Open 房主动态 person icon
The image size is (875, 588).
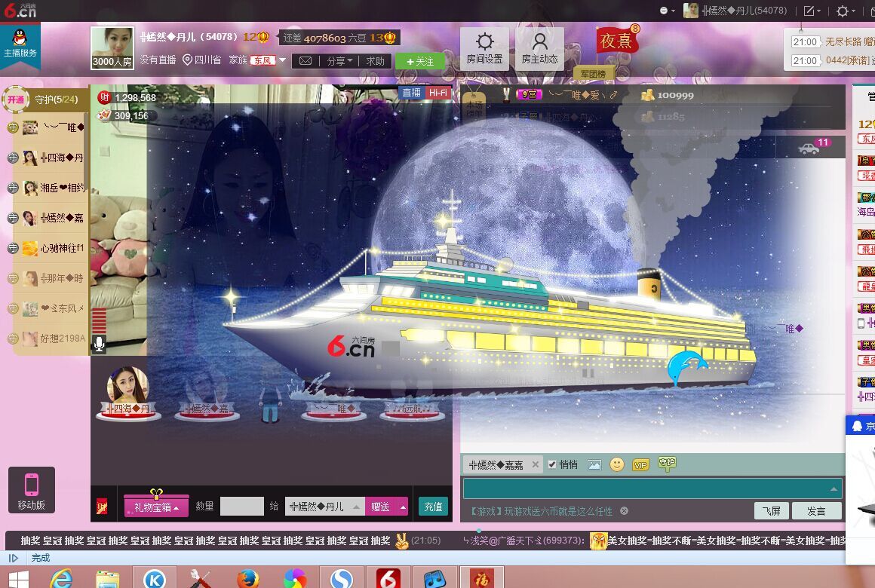click(539, 48)
